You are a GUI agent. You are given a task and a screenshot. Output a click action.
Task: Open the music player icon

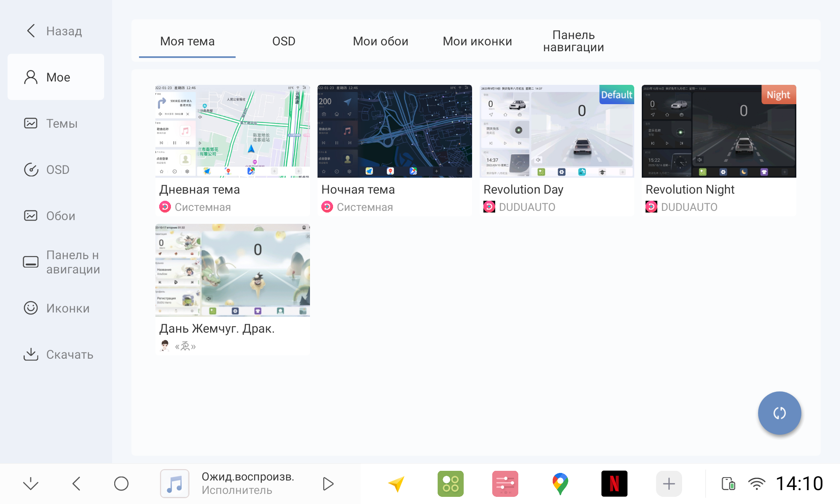point(175,483)
